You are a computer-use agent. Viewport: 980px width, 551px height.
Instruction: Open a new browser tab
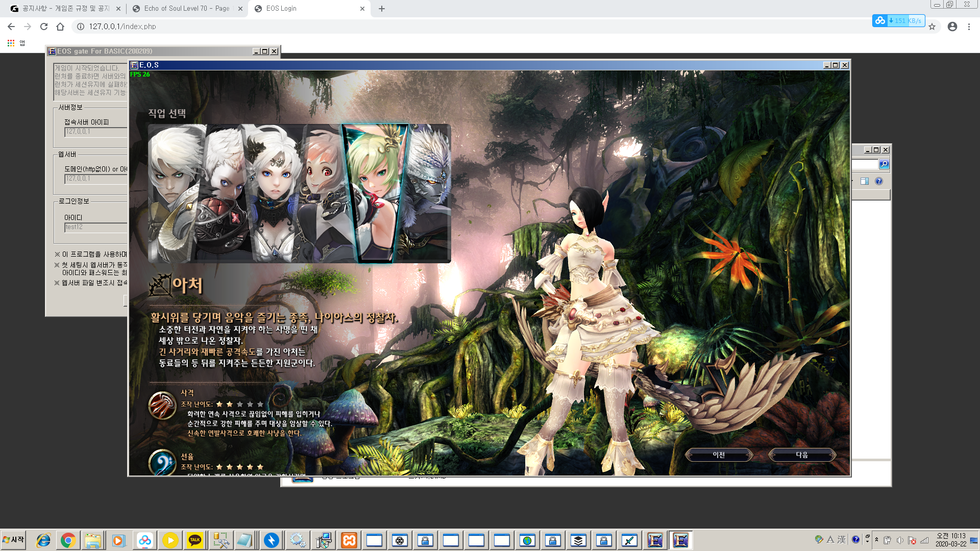[382, 9]
